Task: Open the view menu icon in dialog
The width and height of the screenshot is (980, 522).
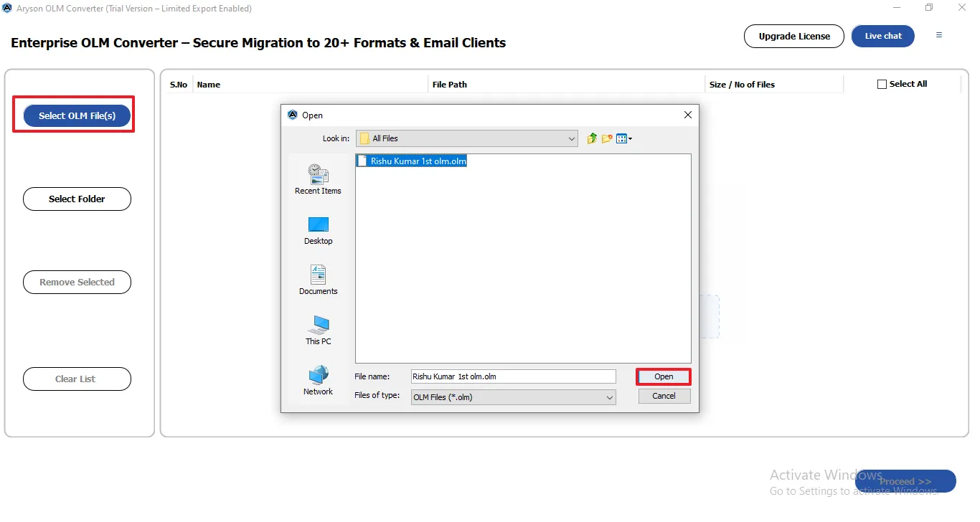Action: [623, 138]
